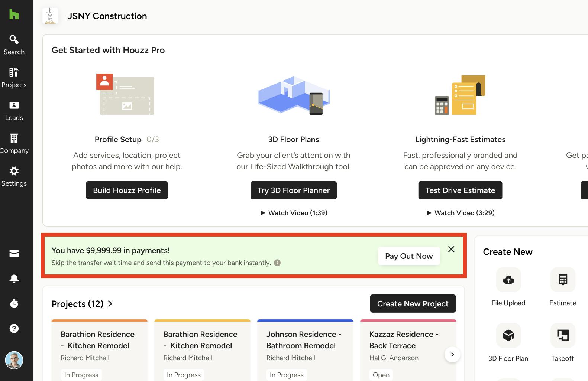This screenshot has width=588, height=381.
Task: Click Create New Project button
Action: 413,304
